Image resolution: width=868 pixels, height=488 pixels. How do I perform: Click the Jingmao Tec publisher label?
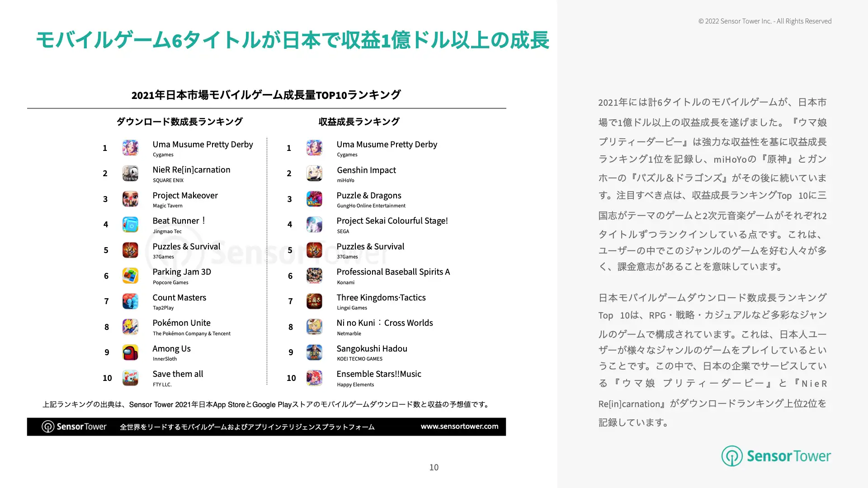[x=167, y=231]
